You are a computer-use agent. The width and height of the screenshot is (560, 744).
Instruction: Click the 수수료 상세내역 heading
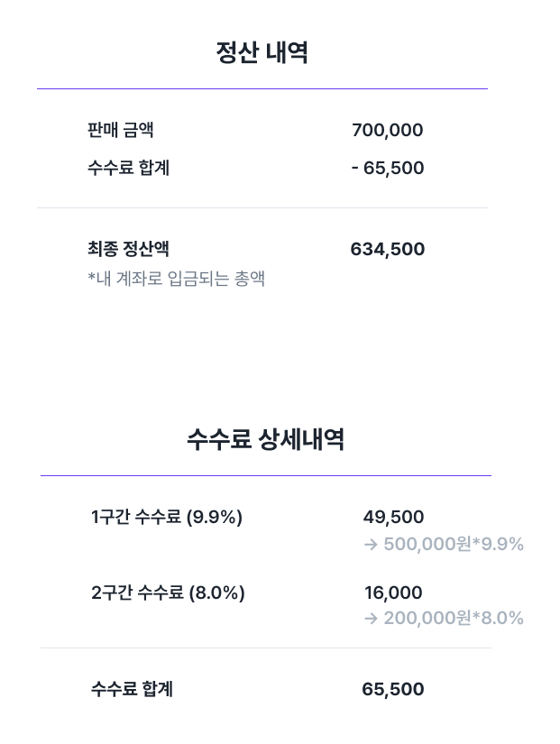(x=265, y=439)
